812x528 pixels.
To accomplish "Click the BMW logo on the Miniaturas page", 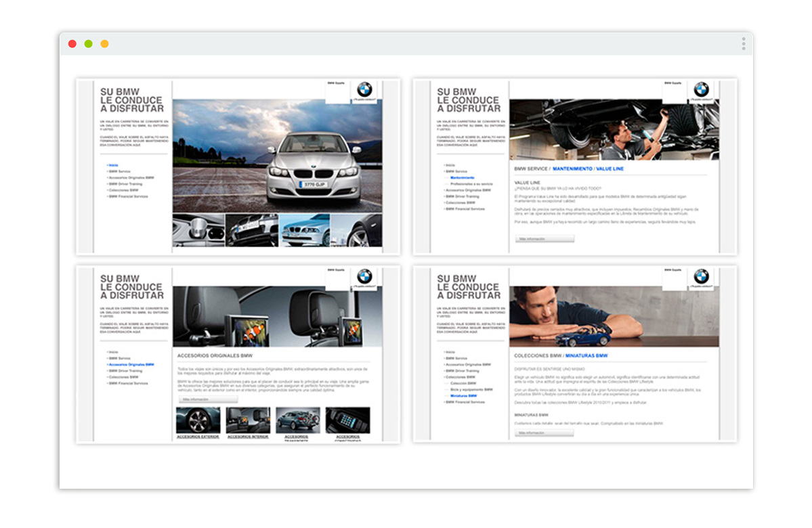I will (701, 276).
